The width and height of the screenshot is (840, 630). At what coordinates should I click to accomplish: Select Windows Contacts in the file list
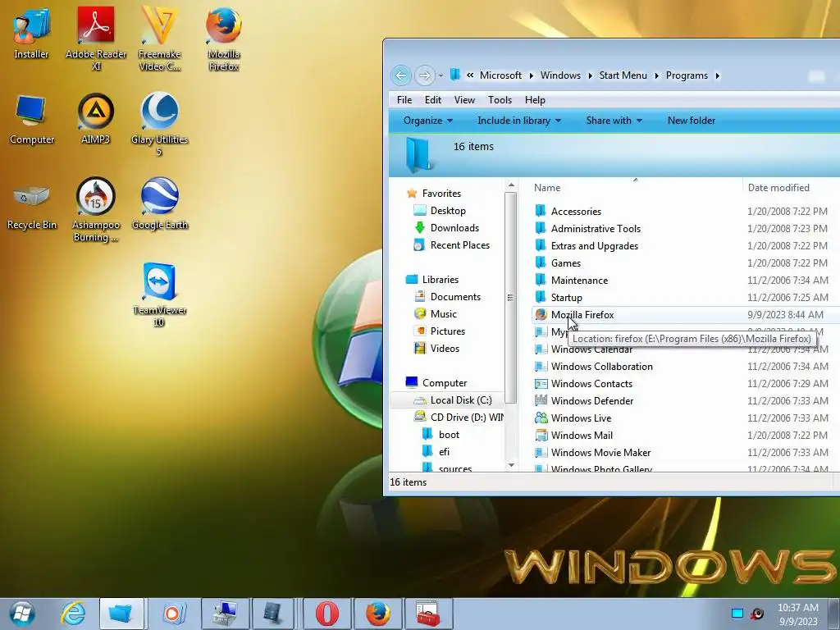(591, 384)
